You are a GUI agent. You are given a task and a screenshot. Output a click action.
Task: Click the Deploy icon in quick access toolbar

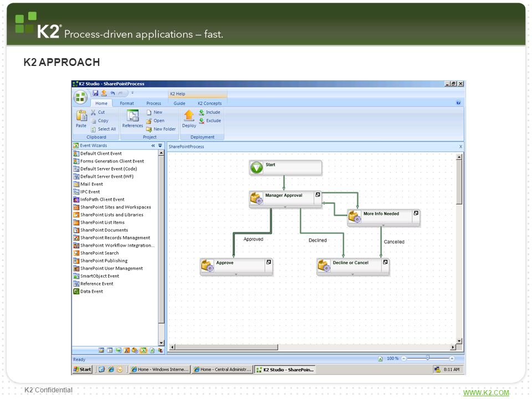[x=104, y=93]
